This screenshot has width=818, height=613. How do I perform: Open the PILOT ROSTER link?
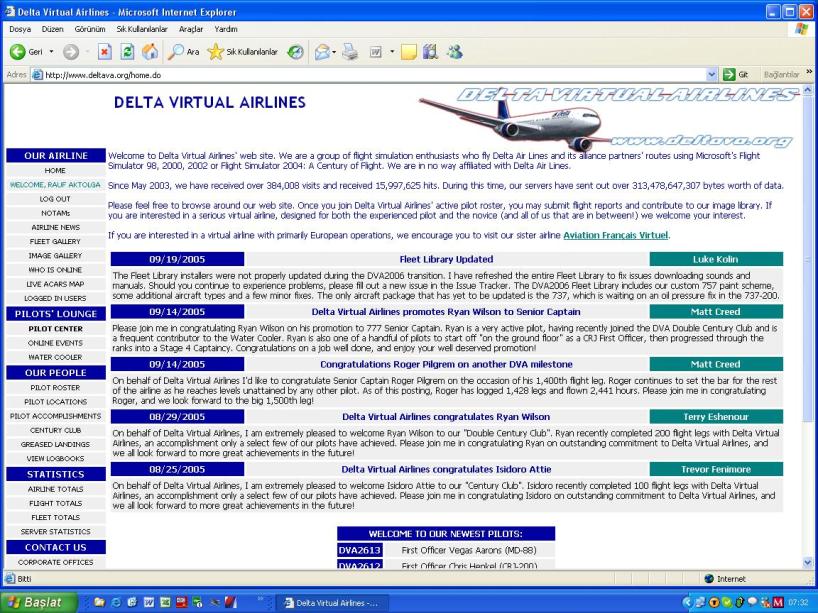pyautogui.click(x=55, y=388)
